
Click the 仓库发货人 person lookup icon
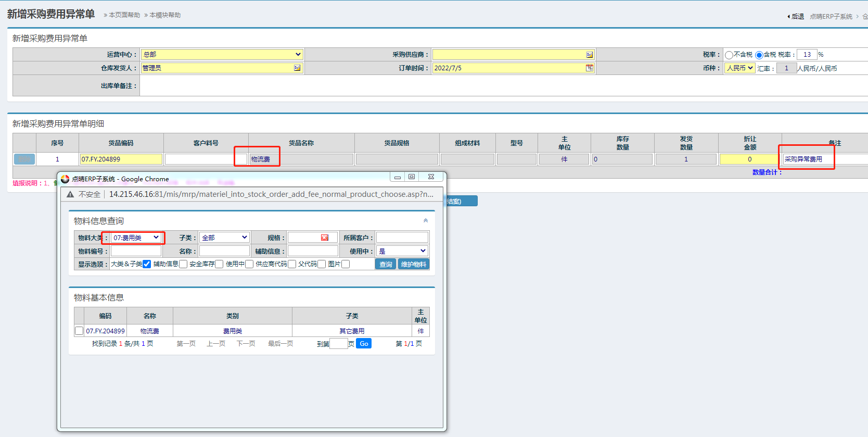[x=297, y=68]
